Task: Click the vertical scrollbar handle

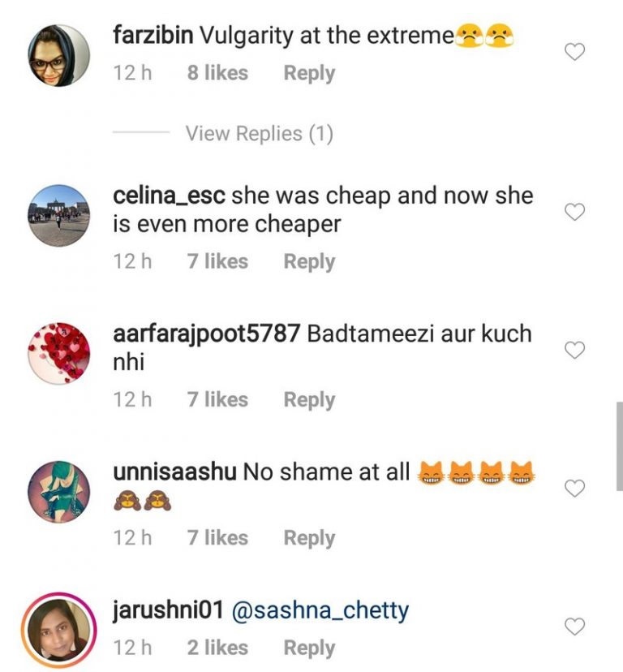Action: (620, 446)
